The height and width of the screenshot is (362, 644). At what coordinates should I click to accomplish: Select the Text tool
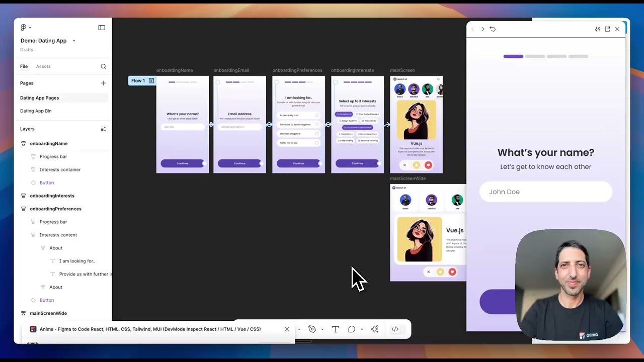point(336,329)
